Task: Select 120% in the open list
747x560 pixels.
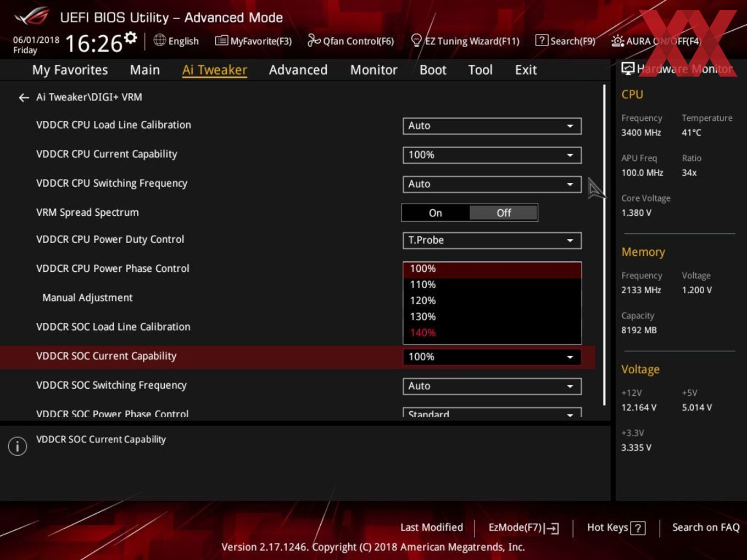Action: 492,301
